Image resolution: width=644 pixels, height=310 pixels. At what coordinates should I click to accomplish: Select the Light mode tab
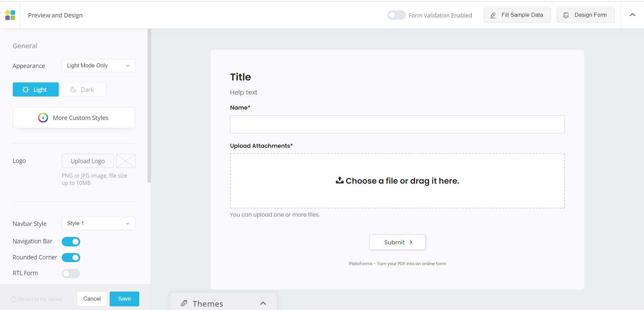point(36,89)
